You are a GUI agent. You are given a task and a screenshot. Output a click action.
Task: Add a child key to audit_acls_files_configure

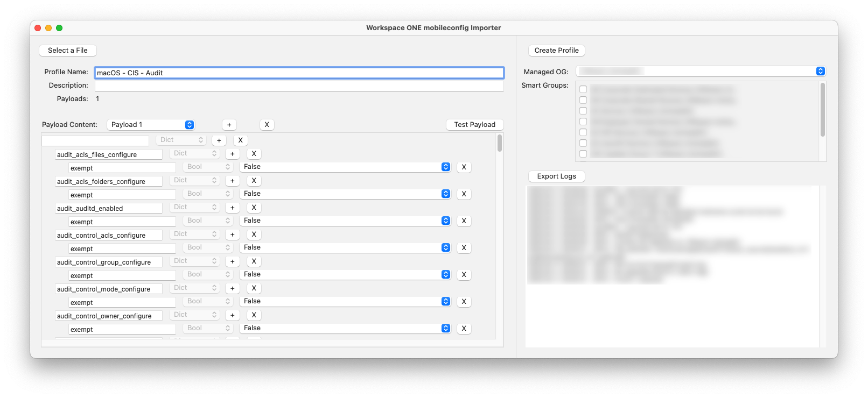click(232, 154)
